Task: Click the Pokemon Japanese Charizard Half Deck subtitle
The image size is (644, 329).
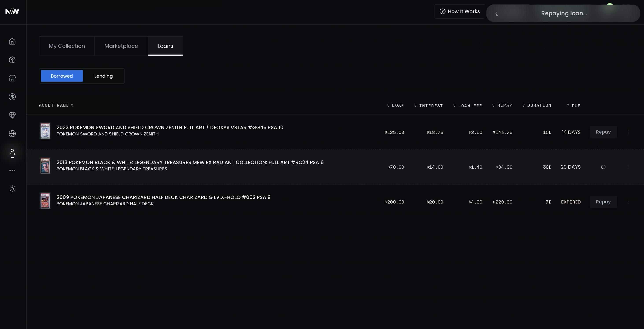Action: pos(105,204)
